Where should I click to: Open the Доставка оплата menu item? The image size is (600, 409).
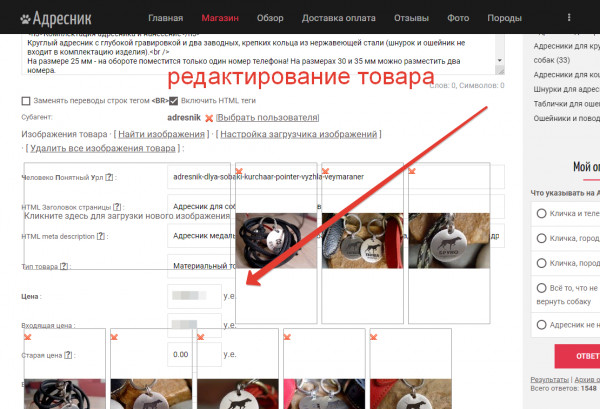[339, 18]
